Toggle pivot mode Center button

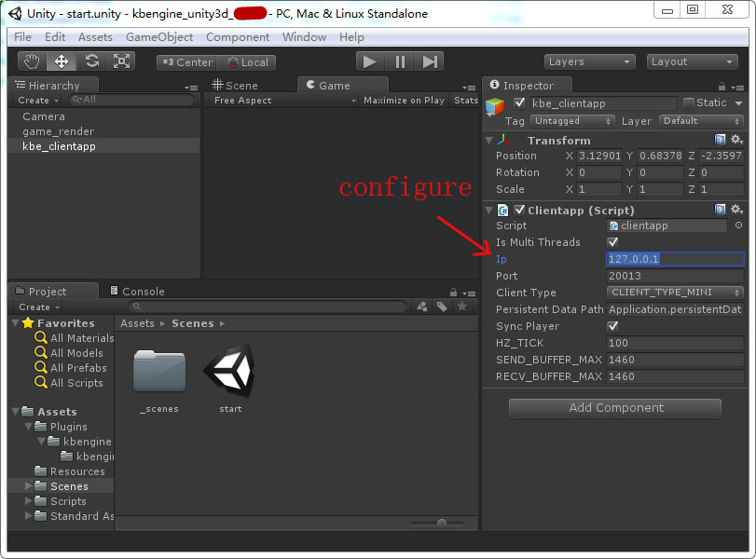[x=187, y=62]
